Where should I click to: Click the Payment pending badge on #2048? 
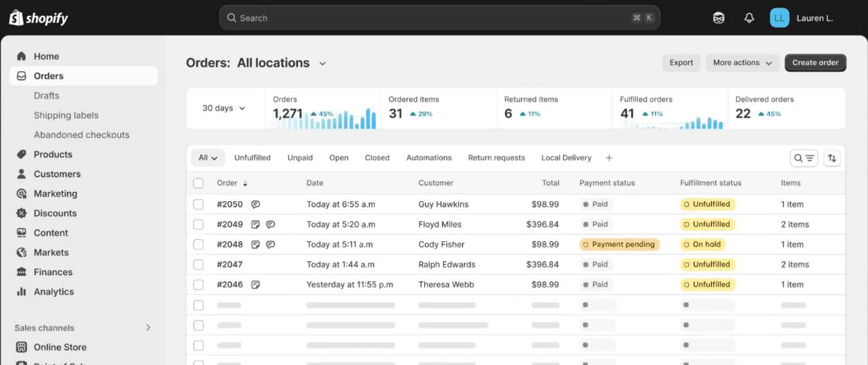click(x=620, y=245)
